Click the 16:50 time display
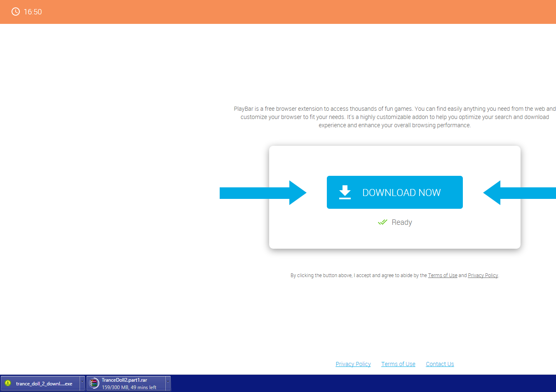 33,12
